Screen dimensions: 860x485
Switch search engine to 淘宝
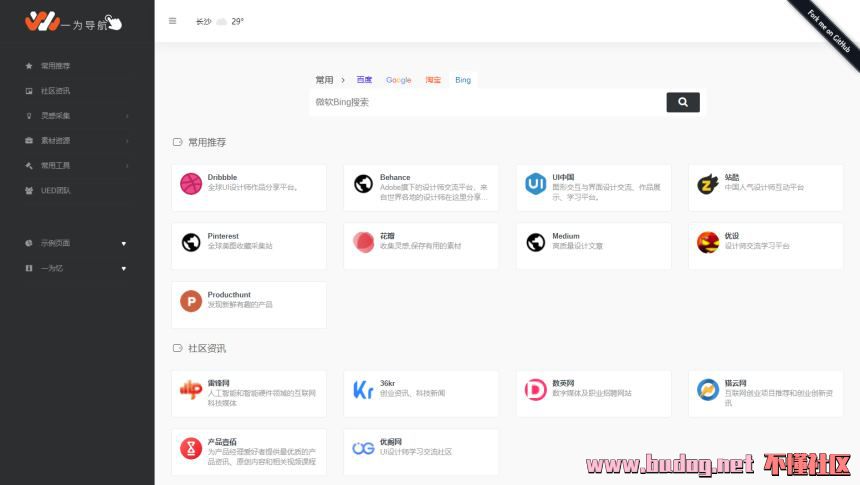click(x=433, y=80)
